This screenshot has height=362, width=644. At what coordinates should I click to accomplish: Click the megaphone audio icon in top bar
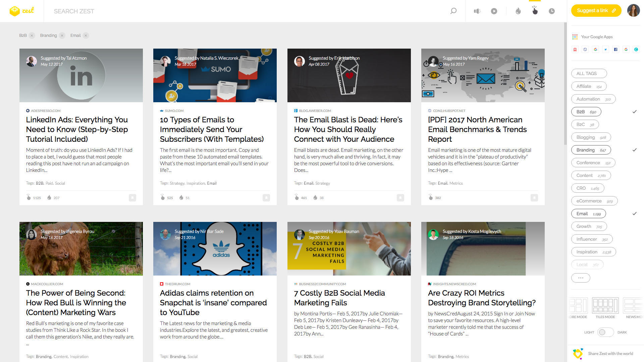point(477,11)
